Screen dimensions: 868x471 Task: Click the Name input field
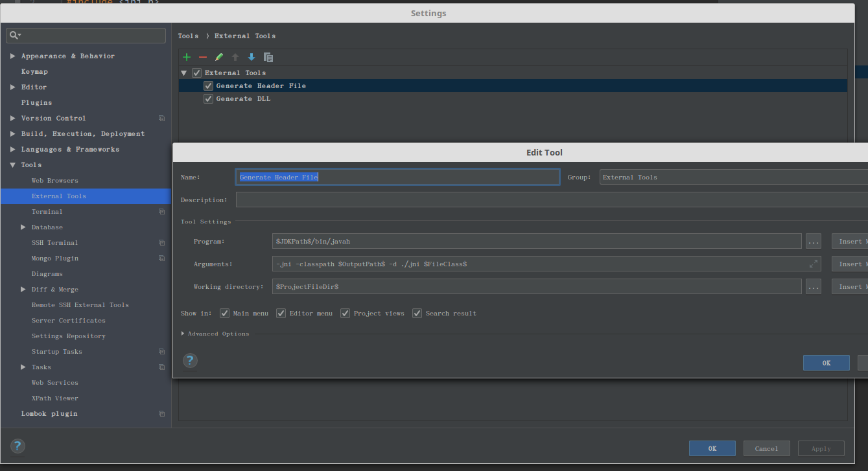[x=397, y=177]
